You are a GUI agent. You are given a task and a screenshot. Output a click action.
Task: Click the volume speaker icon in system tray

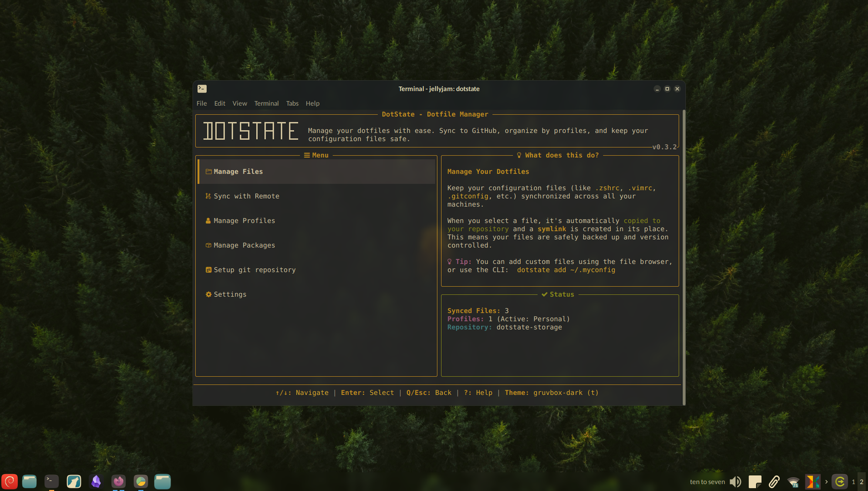[735, 482]
